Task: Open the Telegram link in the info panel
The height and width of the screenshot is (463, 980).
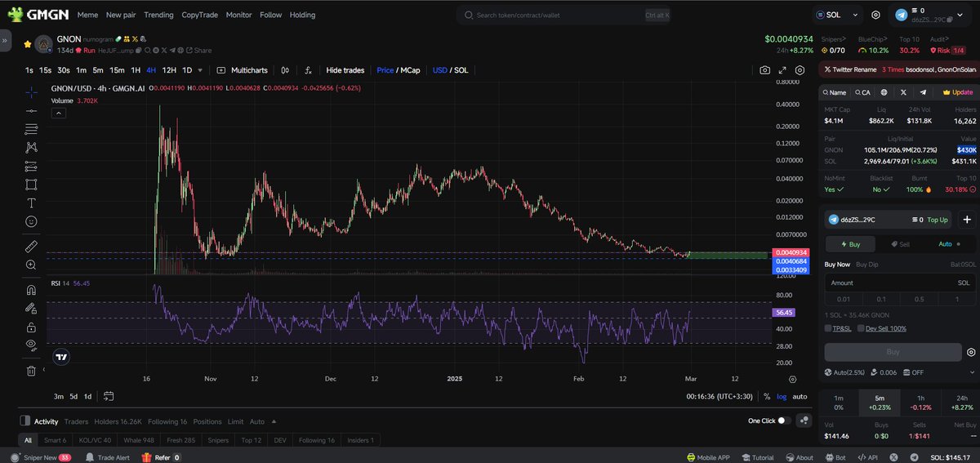Action: 923,92
